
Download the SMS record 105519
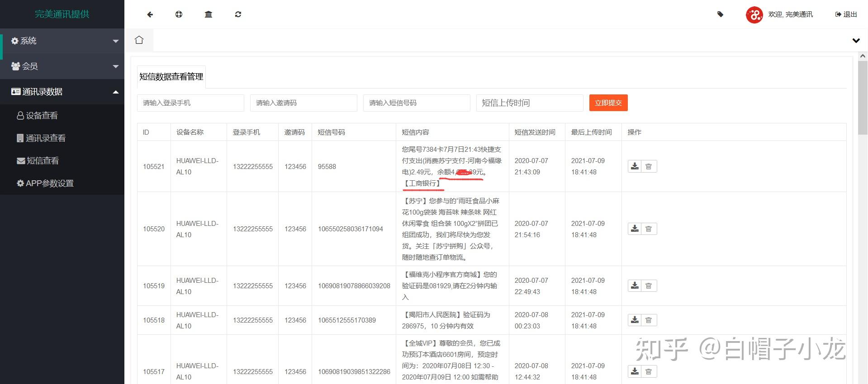click(635, 286)
